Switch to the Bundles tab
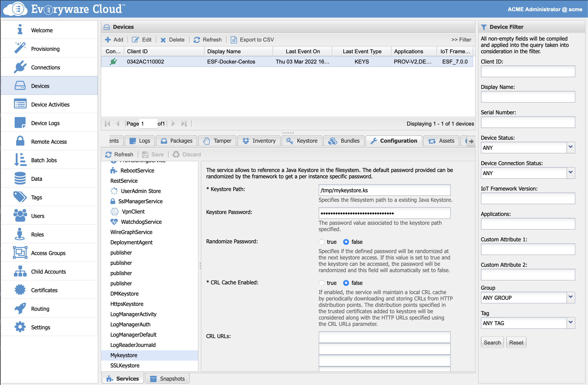 344,141
